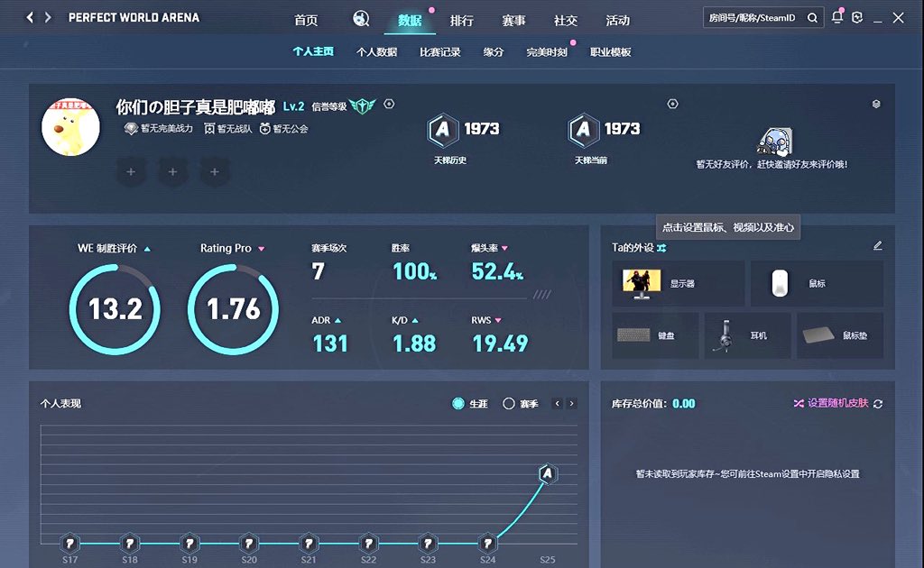Click 暂无完美战力 diamond icon
Image resolution: width=924 pixels, height=568 pixels.
point(131,128)
